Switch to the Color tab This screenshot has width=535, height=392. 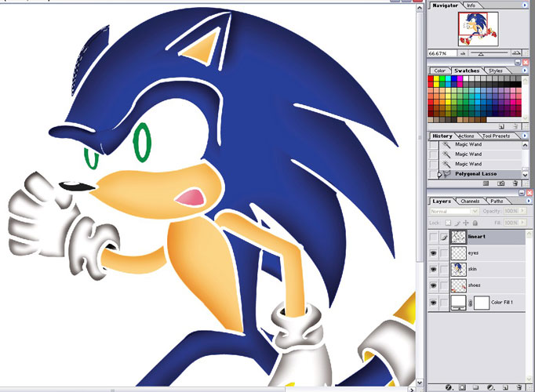click(x=440, y=71)
